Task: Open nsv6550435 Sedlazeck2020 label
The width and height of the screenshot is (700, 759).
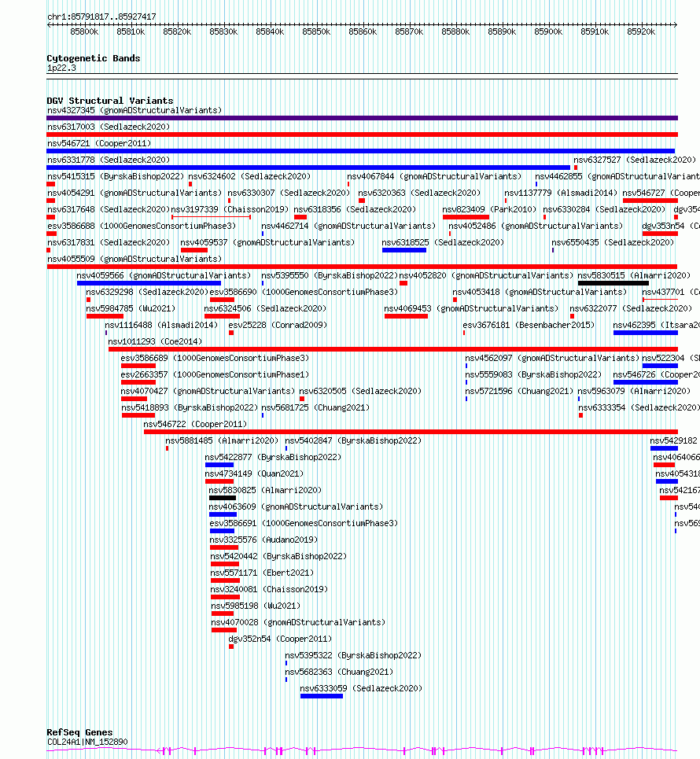Action: pyautogui.click(x=613, y=242)
